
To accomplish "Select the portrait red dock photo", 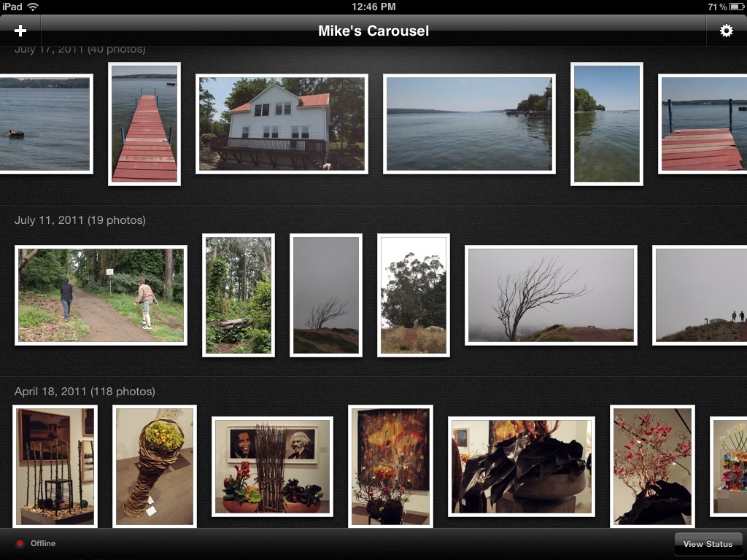I will click(x=144, y=124).
